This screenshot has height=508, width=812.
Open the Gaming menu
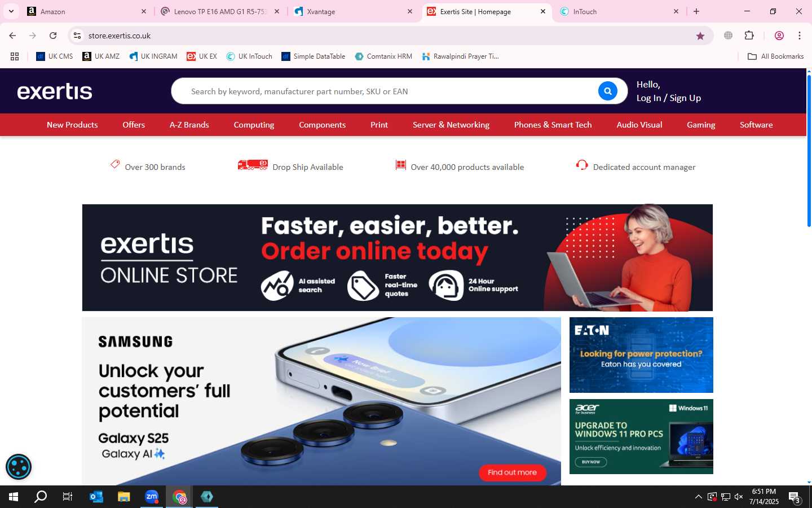(x=701, y=125)
